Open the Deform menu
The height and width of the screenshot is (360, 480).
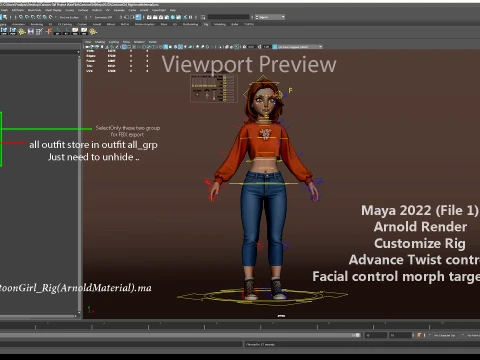(x=97, y=10)
